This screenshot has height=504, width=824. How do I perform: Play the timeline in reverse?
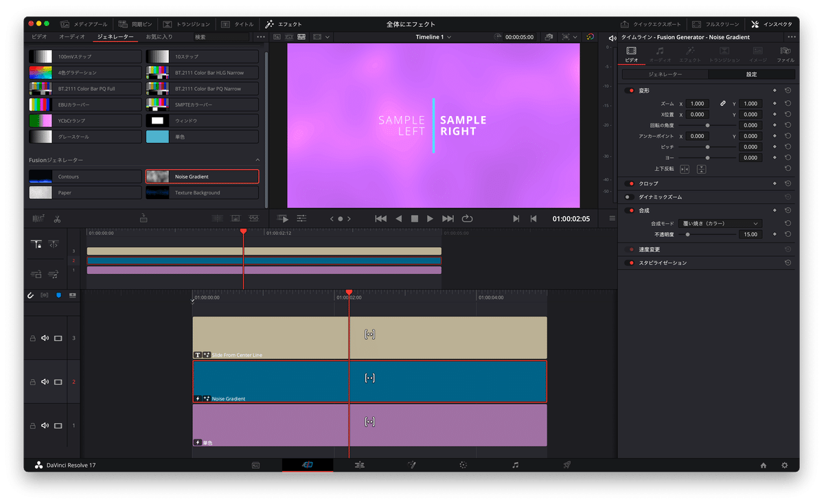398,219
